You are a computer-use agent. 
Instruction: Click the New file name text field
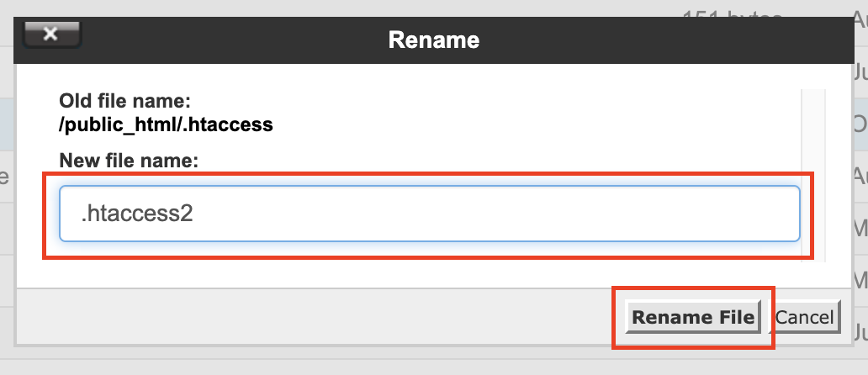(429, 214)
